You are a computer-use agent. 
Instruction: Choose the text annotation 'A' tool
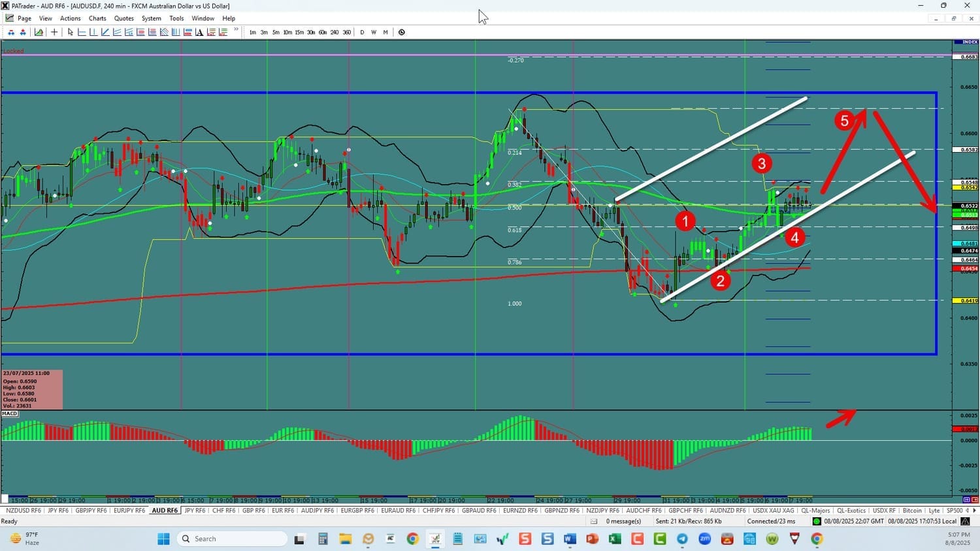199,32
